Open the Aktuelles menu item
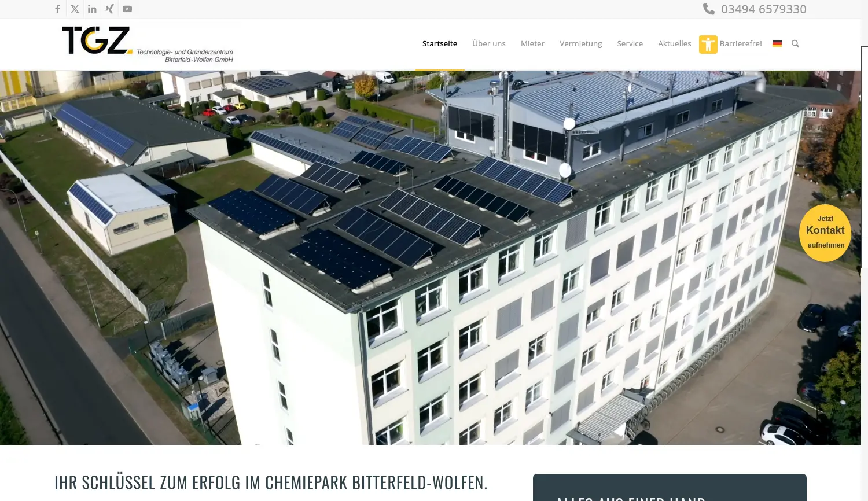The height and width of the screenshot is (501, 868). pos(674,43)
